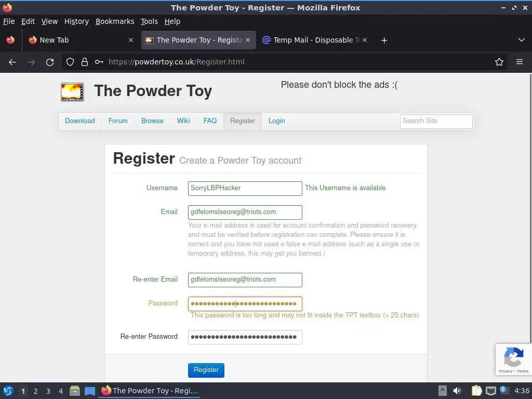Click the address bar URL

pos(177,62)
